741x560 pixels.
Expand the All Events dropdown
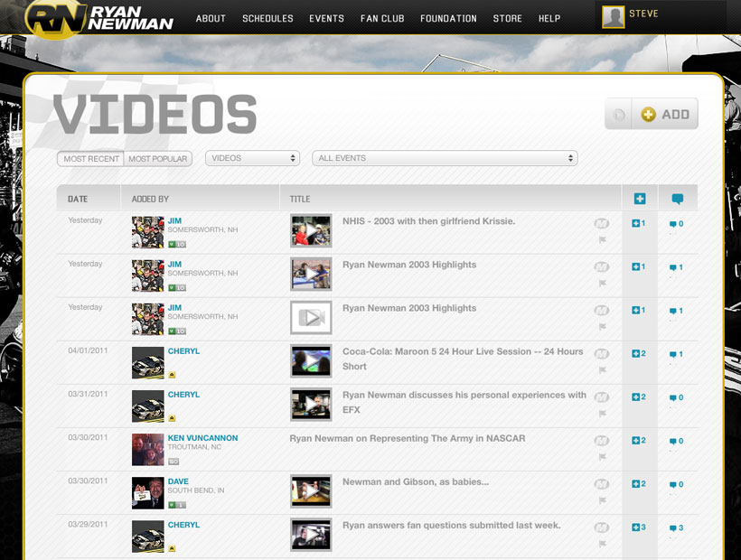click(445, 158)
